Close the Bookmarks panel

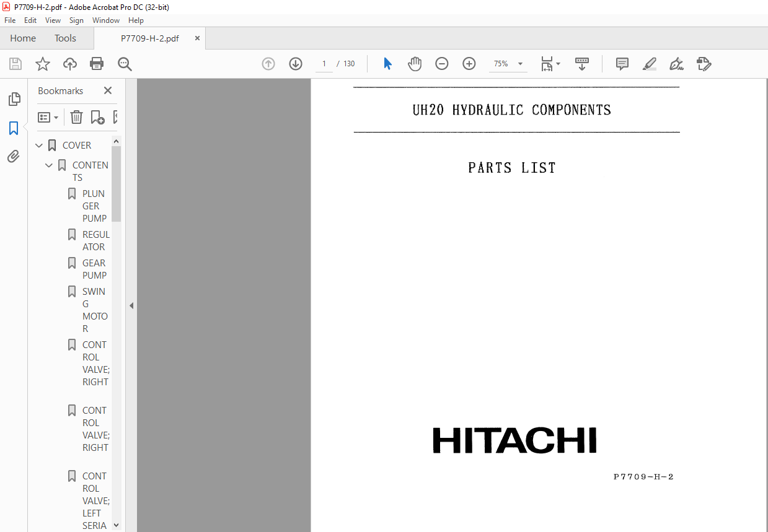(108, 90)
